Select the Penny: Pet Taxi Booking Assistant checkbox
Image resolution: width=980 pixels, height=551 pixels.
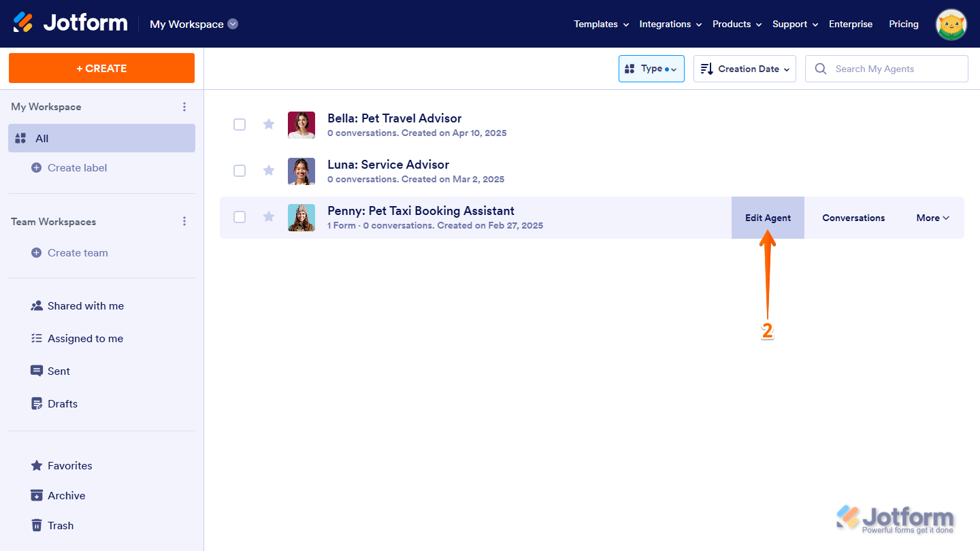pyautogui.click(x=240, y=217)
